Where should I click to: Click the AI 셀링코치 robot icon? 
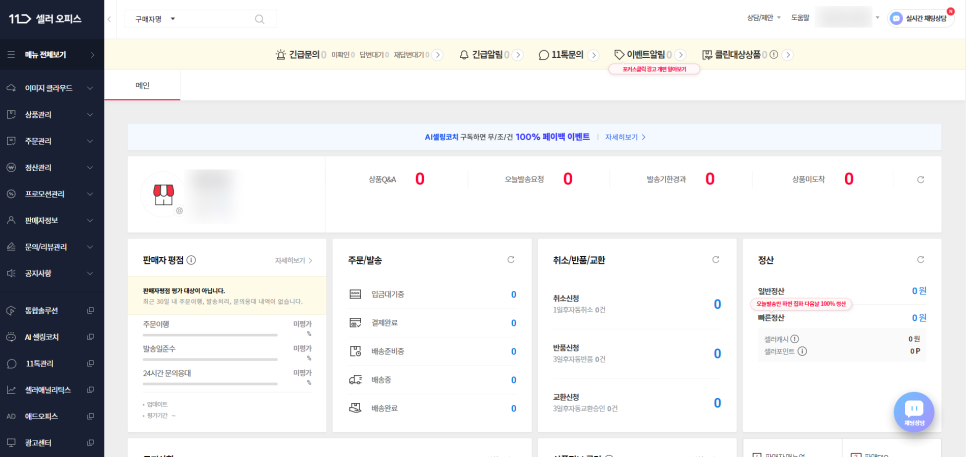tap(10, 337)
